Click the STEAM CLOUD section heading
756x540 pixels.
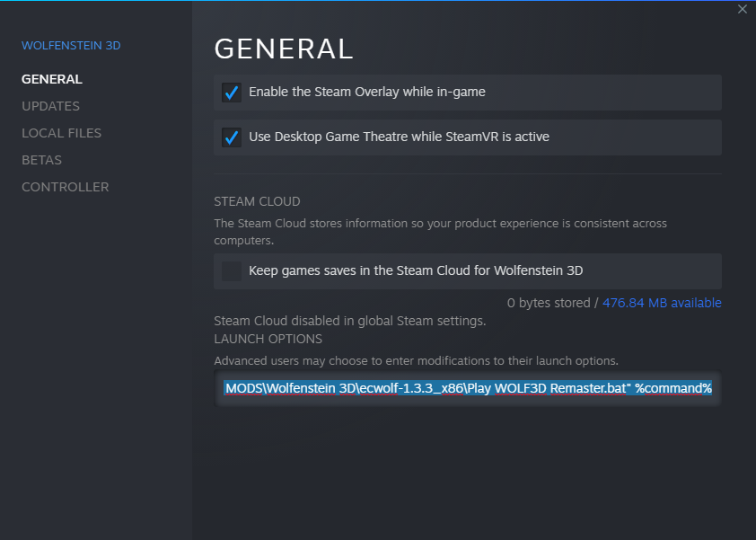(x=257, y=201)
